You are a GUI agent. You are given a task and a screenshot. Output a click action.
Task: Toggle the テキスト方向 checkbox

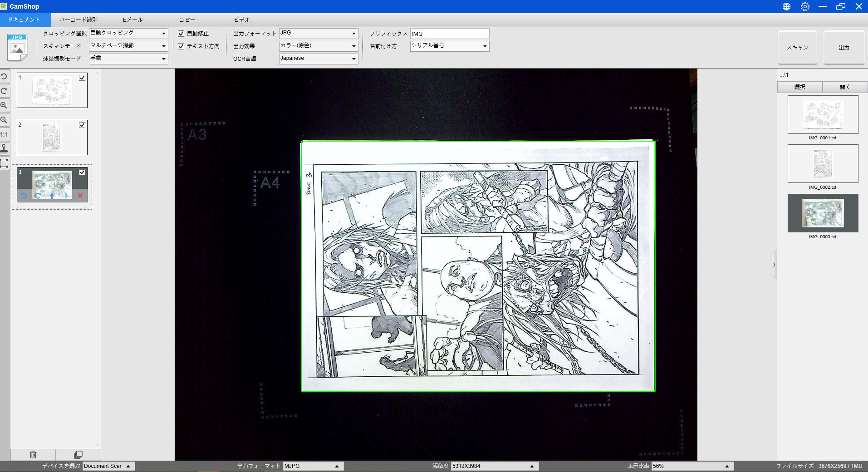(181, 46)
